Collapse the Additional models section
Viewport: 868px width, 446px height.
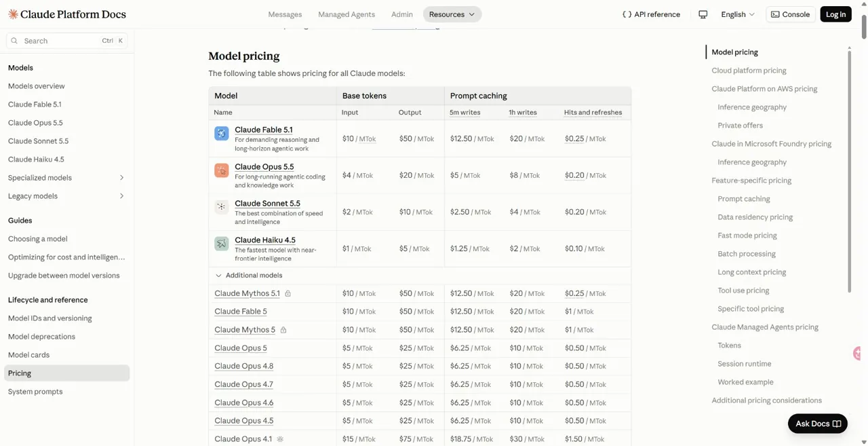(248, 276)
